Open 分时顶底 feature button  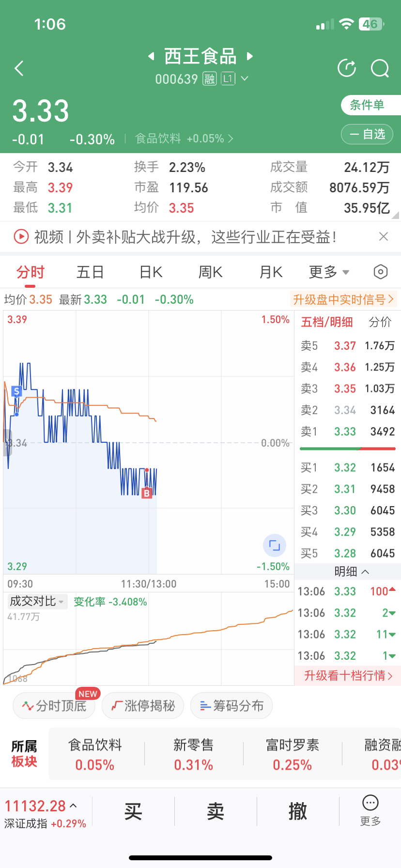pos(54,706)
